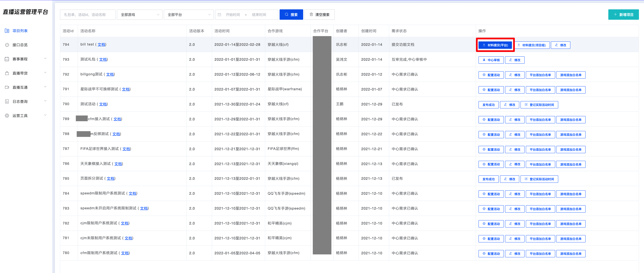Click 游戏添加白名单 for activity 780
The height and width of the screenshot is (273, 644).
[x=571, y=254]
